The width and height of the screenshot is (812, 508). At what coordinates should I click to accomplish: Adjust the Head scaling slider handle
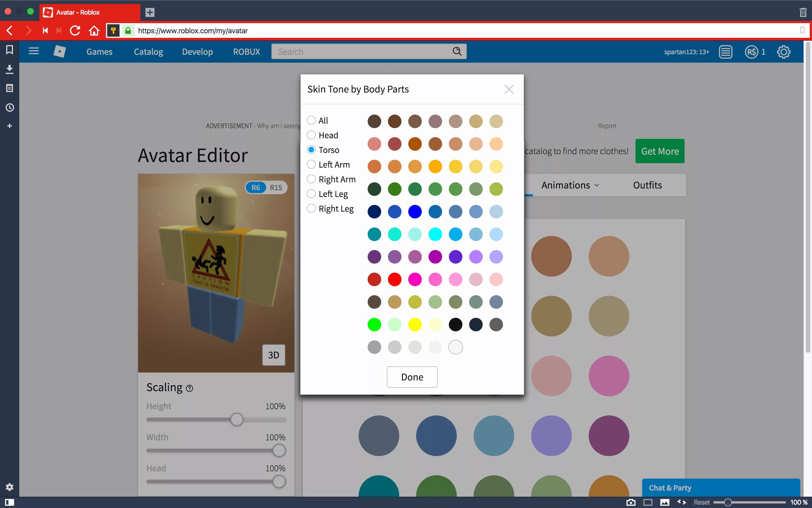(279, 481)
